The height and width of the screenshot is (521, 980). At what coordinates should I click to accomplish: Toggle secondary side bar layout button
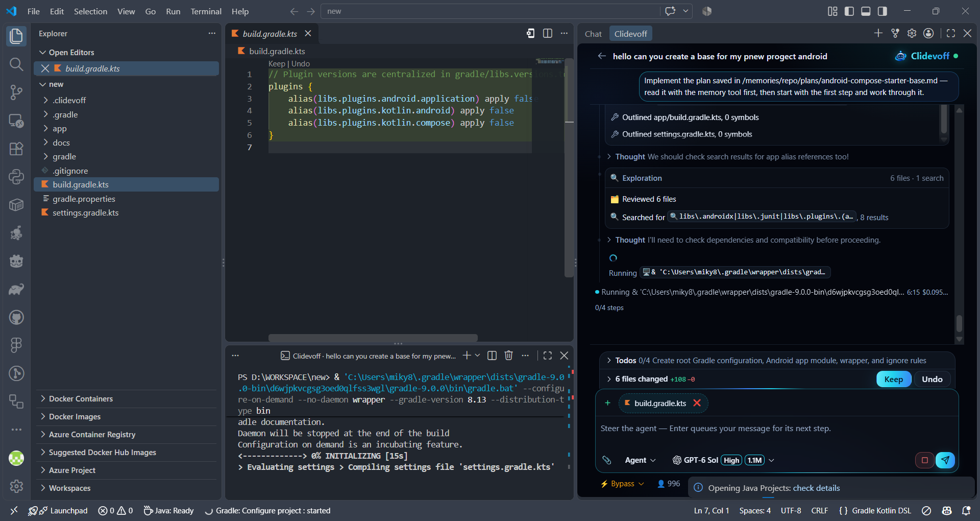[x=882, y=11]
